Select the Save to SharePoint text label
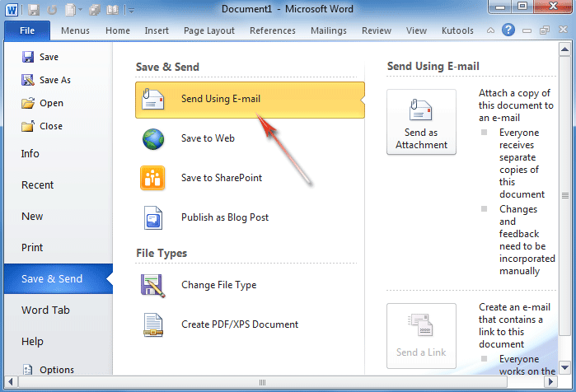576x392 pixels. (x=222, y=178)
